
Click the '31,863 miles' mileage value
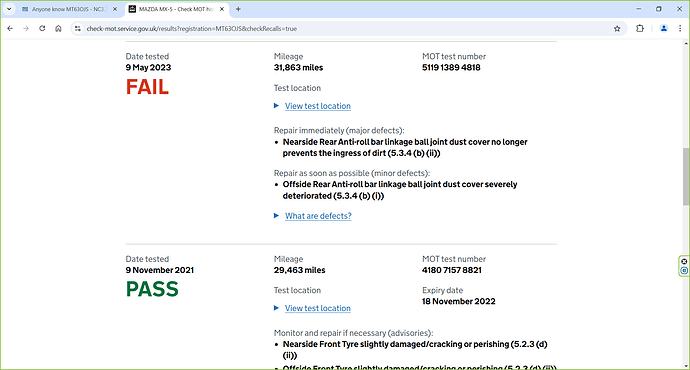tap(298, 68)
